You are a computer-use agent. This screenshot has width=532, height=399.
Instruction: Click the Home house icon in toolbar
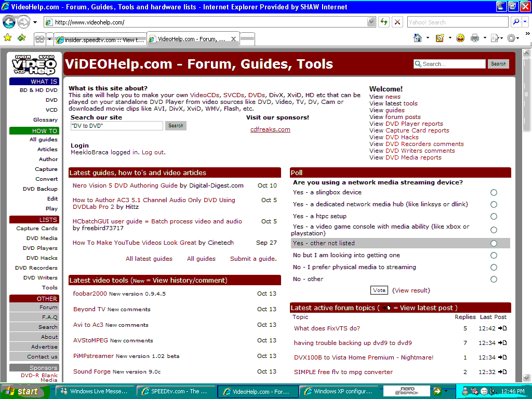click(x=418, y=38)
